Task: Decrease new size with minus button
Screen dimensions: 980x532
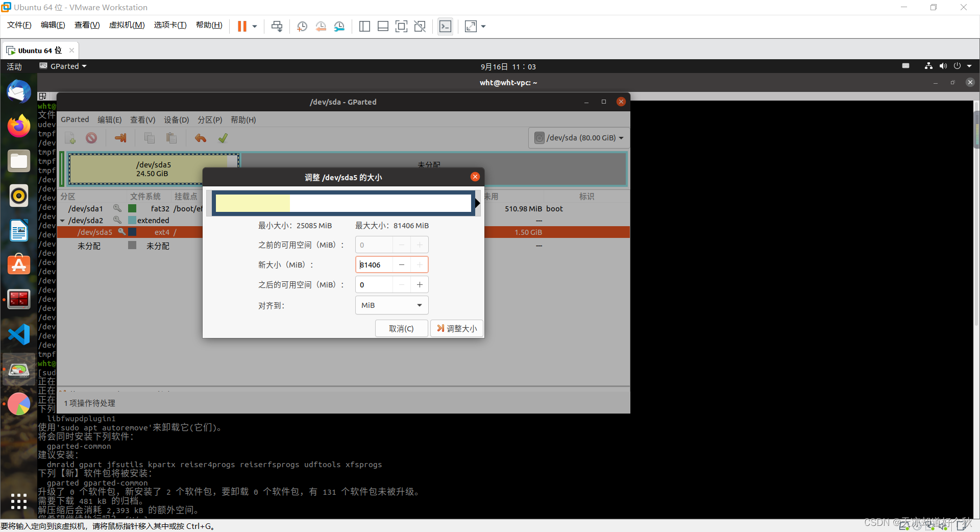Action: tap(402, 264)
